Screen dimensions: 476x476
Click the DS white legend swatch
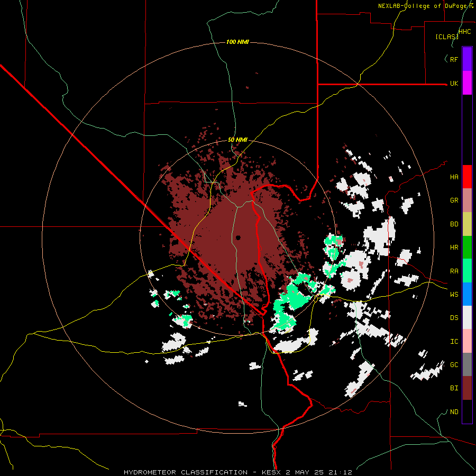click(467, 317)
